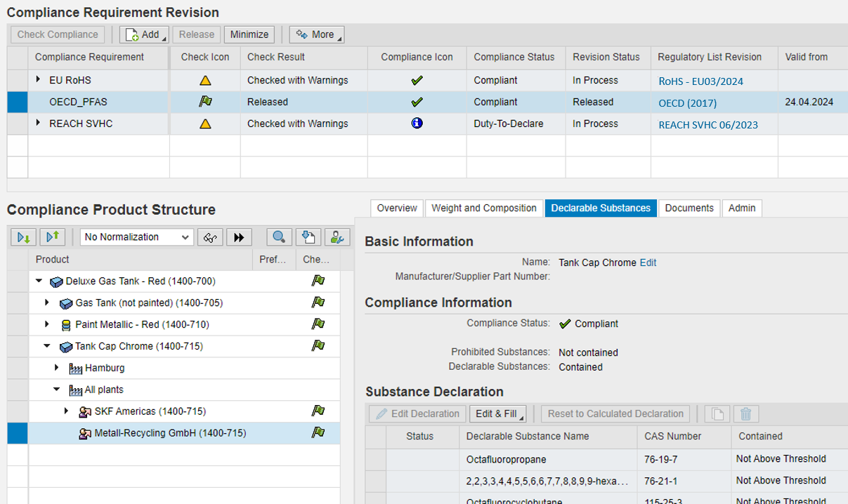Click the Reset to Calculated Declaration button

[x=615, y=413]
